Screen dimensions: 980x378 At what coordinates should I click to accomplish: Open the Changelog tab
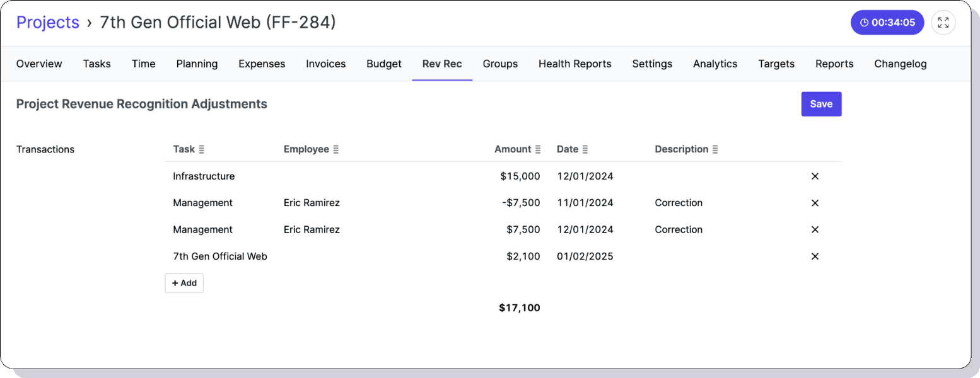coord(901,64)
